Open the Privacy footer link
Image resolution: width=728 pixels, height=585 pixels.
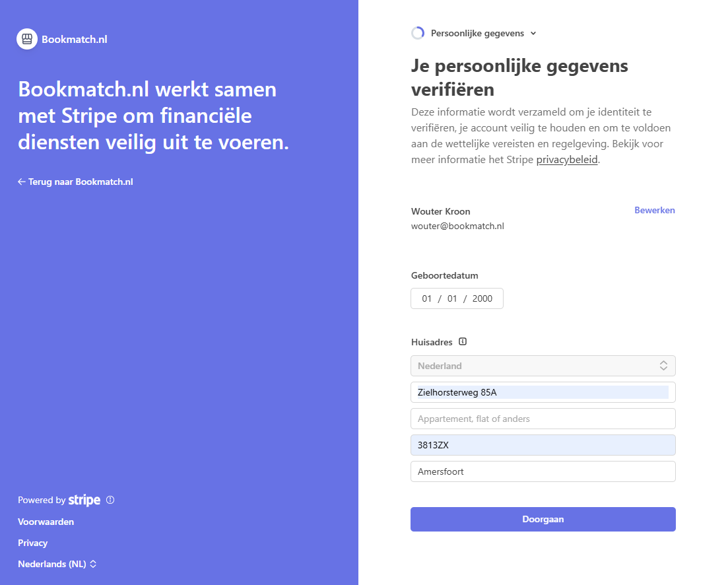(x=33, y=543)
